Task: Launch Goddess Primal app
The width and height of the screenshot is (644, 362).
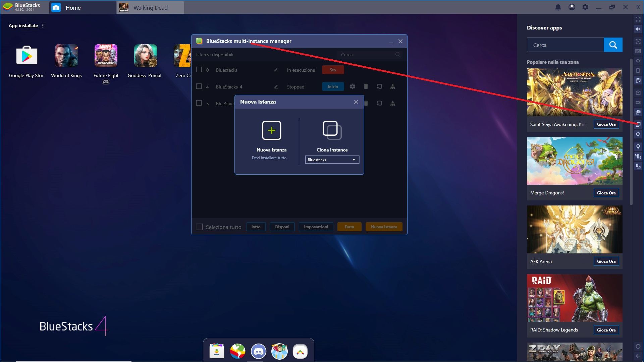Action: pos(146,55)
